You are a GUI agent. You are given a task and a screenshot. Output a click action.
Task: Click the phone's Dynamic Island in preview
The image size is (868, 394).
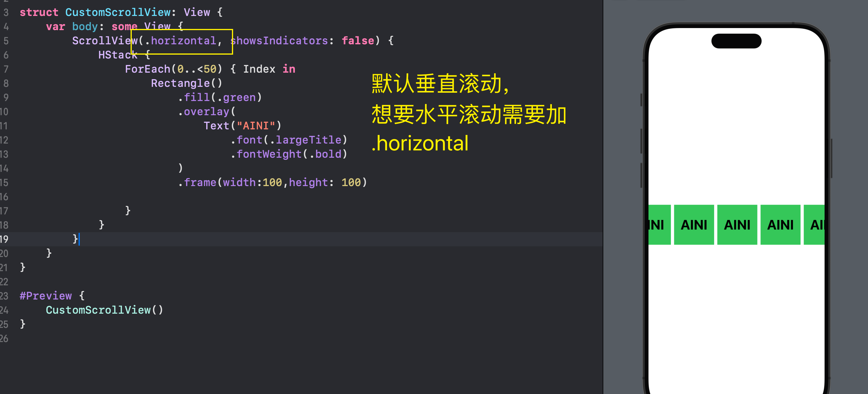click(736, 41)
